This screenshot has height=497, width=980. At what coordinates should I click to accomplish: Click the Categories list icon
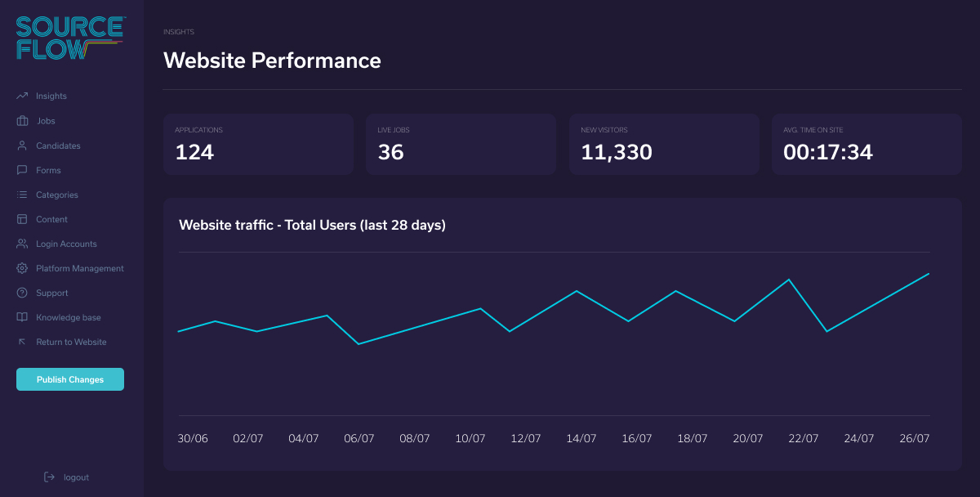(22, 195)
